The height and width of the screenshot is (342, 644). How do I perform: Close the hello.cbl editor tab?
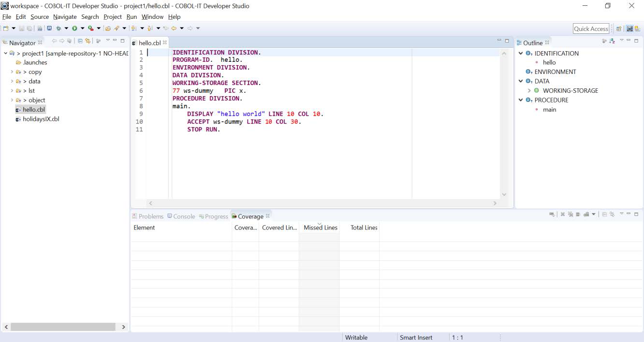[165, 43]
